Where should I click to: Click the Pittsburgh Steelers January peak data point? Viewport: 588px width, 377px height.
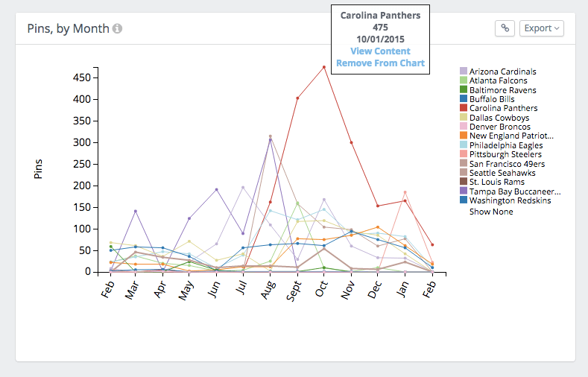click(405, 192)
